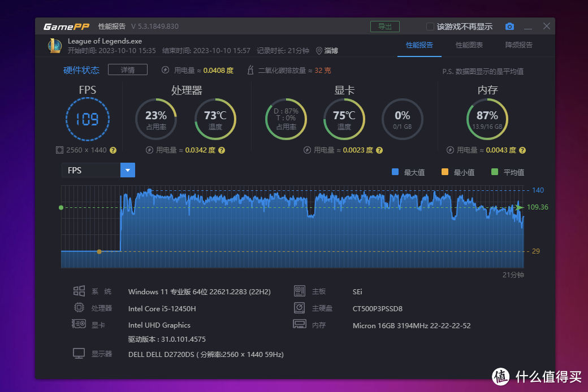
Task: Click the GamePP logo
Action: pos(66,27)
